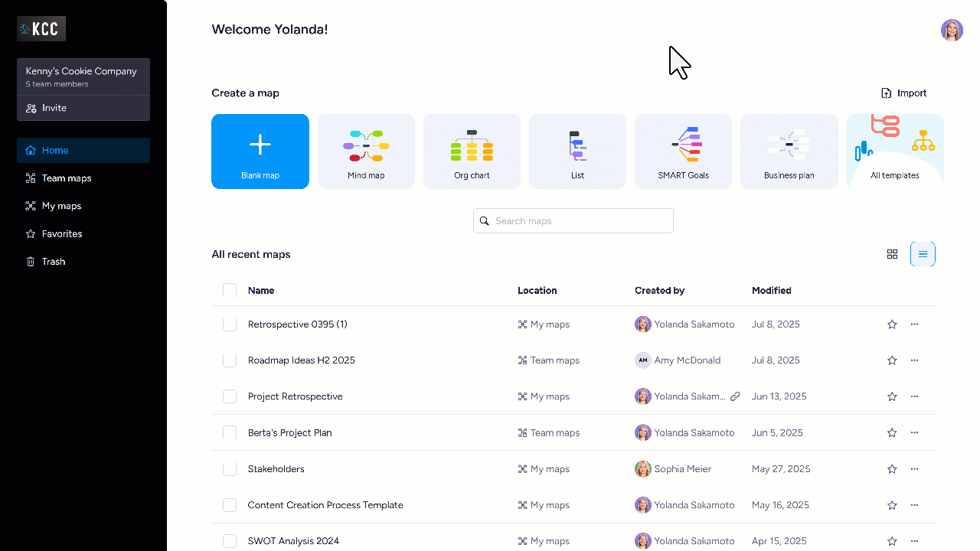
Task: Open Kenny's Cookie Company team panel
Action: [83, 77]
